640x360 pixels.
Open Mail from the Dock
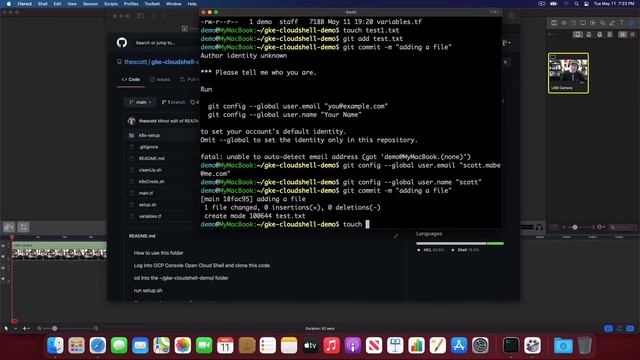point(140,346)
